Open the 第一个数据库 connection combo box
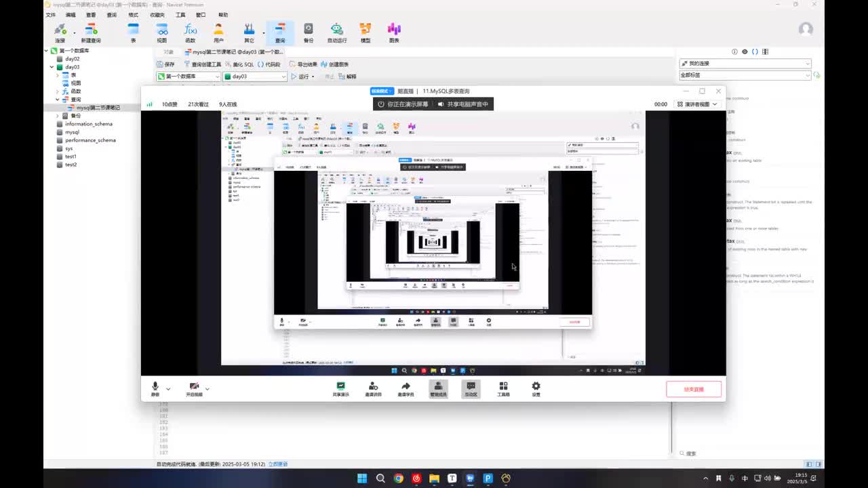The height and width of the screenshot is (488, 868). point(189,77)
